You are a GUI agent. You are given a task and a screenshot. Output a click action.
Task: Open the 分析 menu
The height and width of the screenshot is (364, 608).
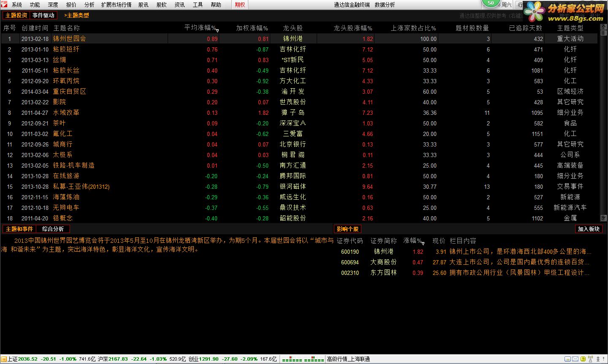(x=89, y=5)
